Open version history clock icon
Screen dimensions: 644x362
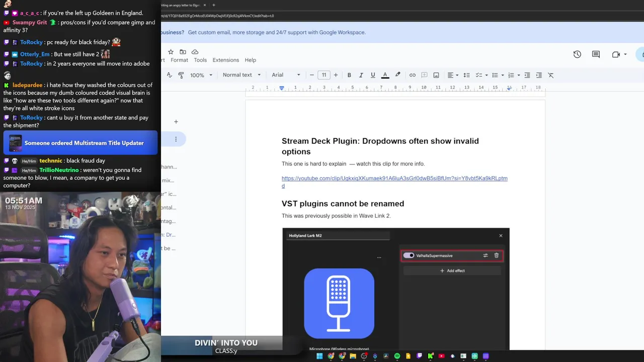pos(577,54)
